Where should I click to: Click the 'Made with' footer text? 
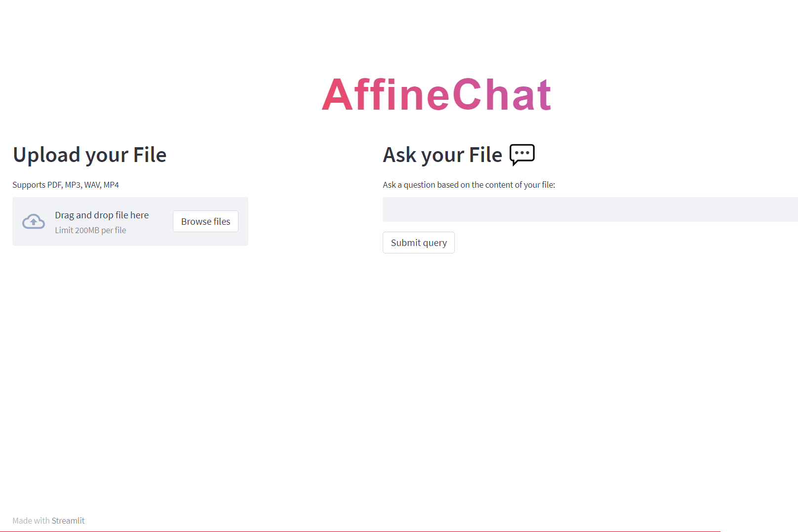point(31,521)
